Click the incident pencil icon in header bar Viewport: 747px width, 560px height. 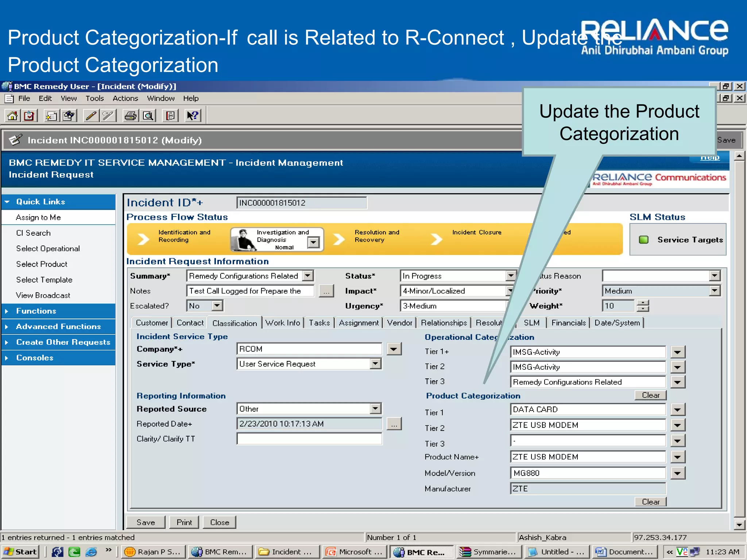[x=16, y=140]
